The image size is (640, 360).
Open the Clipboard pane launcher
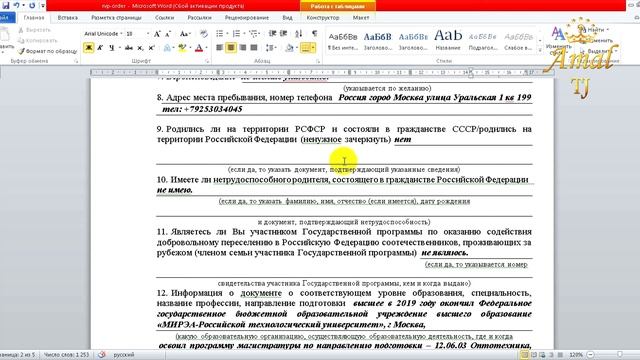(76, 61)
